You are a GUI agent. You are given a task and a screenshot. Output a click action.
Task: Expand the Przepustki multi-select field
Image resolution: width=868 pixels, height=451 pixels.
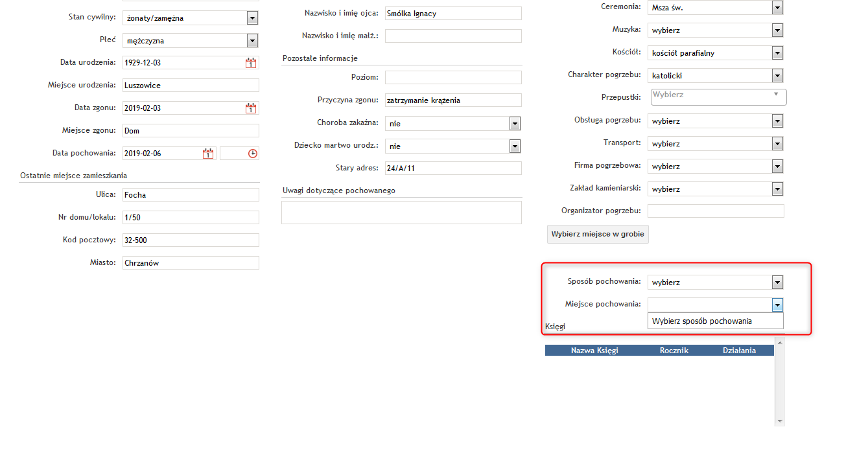718,97
